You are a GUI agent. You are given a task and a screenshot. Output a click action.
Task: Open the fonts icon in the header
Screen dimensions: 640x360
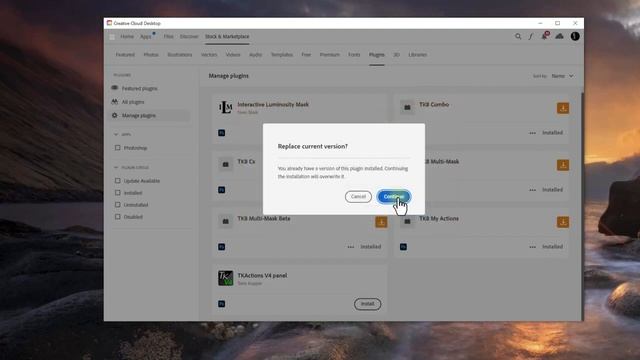[x=531, y=36]
